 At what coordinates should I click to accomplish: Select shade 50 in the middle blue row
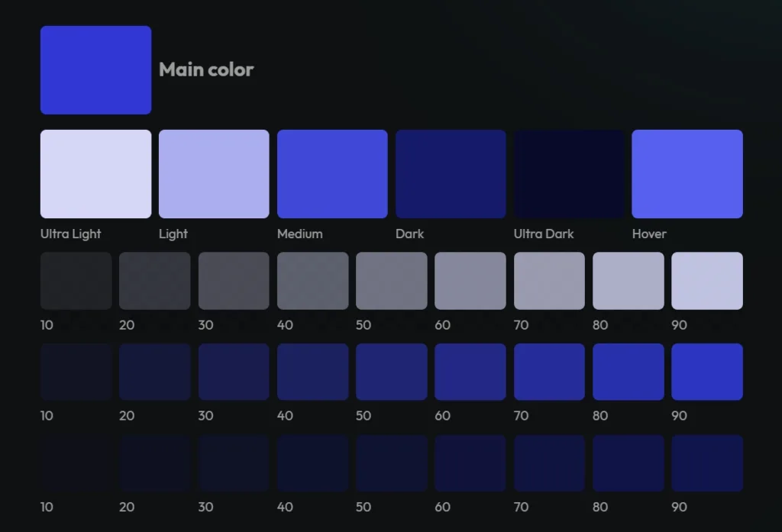pos(392,372)
